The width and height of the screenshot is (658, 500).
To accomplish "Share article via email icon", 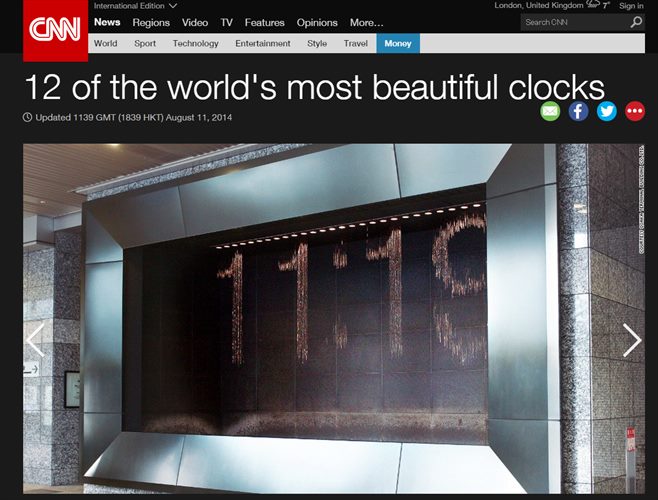I will 550,111.
